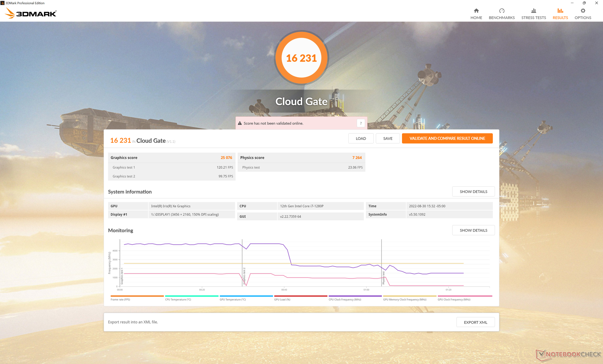Save the benchmark result

pyautogui.click(x=388, y=138)
